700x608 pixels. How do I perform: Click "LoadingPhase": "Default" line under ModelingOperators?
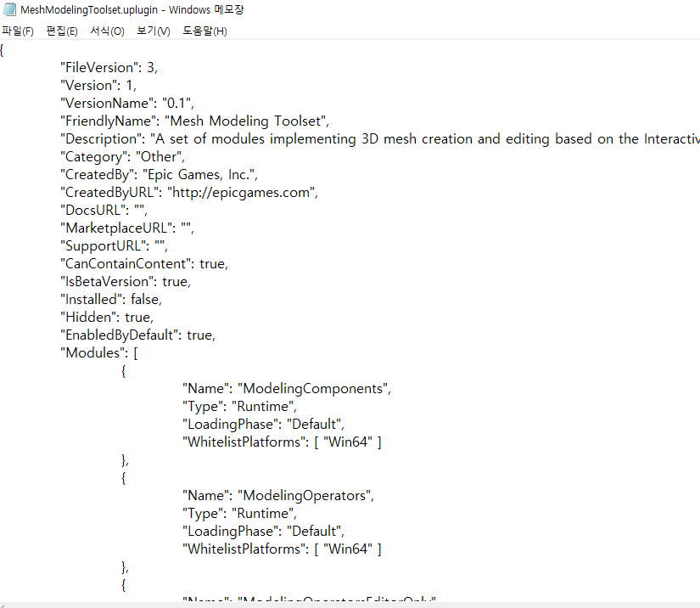(x=263, y=532)
